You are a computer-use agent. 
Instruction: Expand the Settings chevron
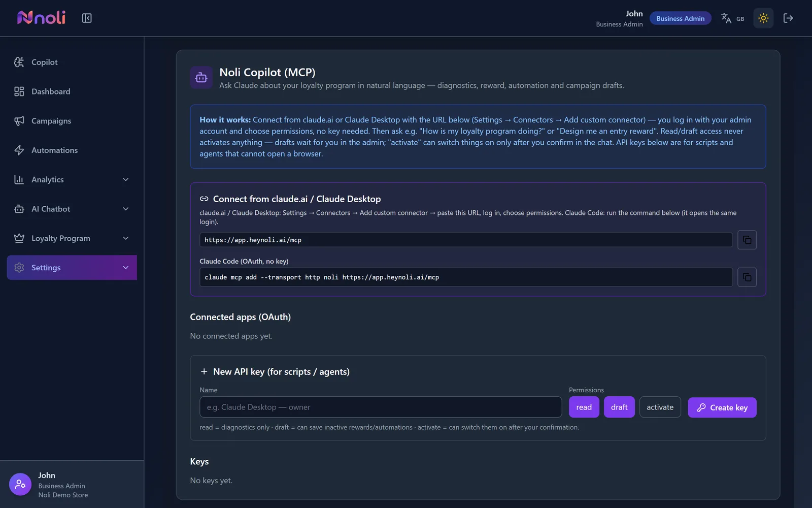point(126,268)
